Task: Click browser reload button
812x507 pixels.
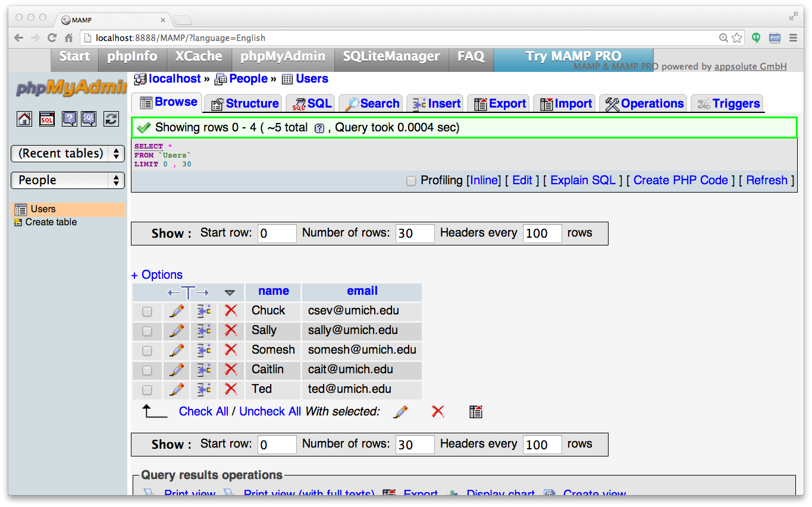Action: pyautogui.click(x=52, y=37)
